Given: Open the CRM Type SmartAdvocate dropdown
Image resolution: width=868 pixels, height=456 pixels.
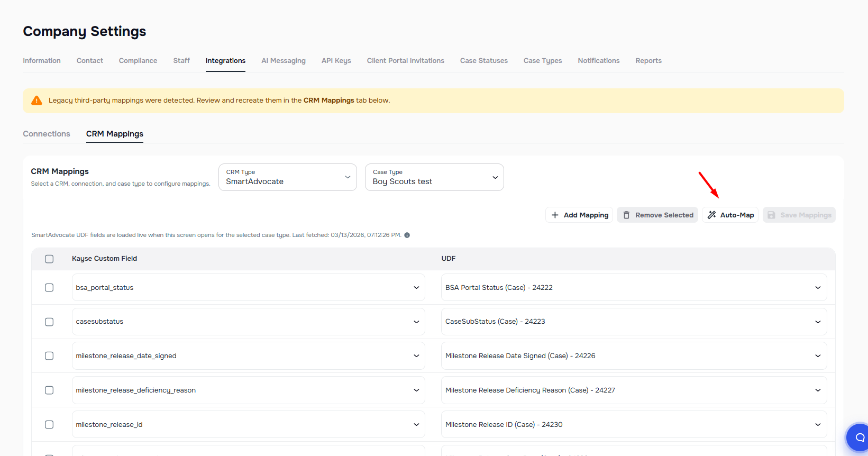Looking at the screenshot, I should [287, 177].
